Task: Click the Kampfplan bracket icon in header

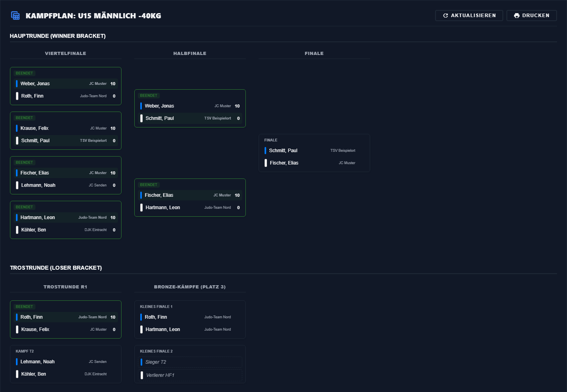Action: coord(15,16)
